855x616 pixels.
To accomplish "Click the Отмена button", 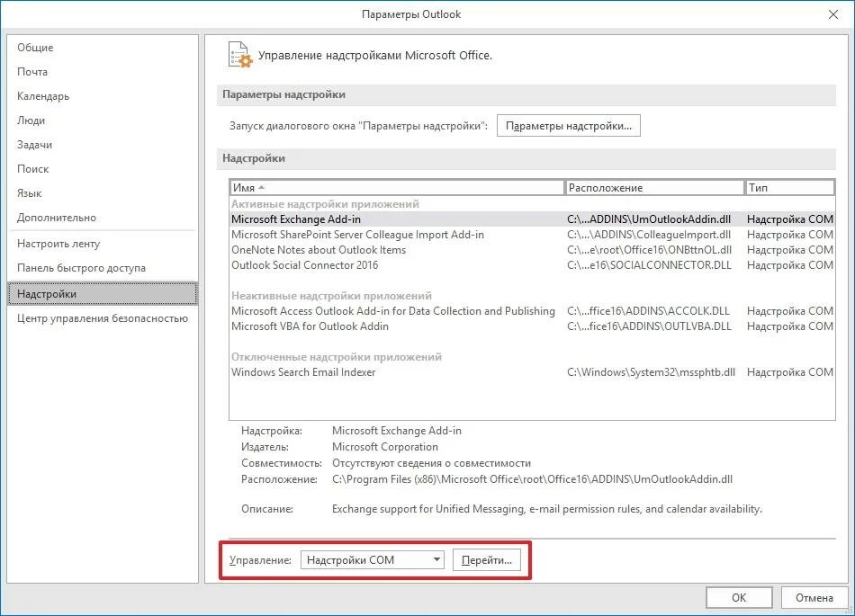I will point(814,597).
